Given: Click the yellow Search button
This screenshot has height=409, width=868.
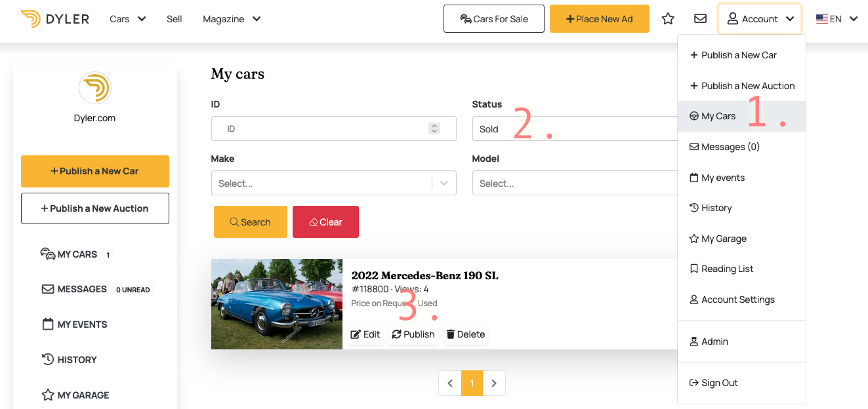Looking at the screenshot, I should (x=250, y=222).
